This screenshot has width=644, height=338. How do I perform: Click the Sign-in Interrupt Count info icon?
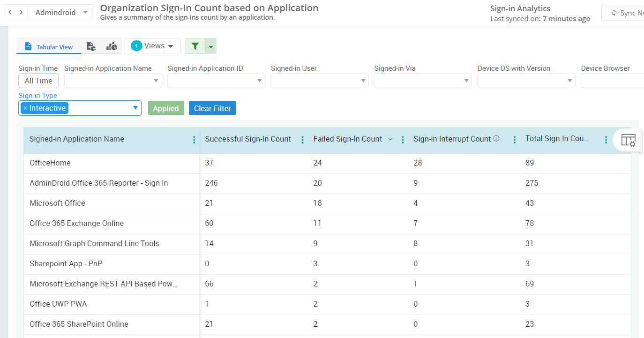[496, 139]
